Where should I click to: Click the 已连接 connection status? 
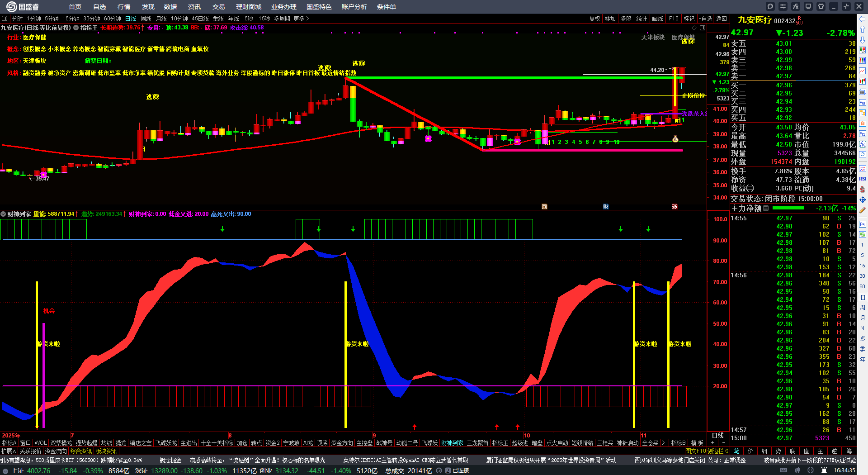pos(461,470)
